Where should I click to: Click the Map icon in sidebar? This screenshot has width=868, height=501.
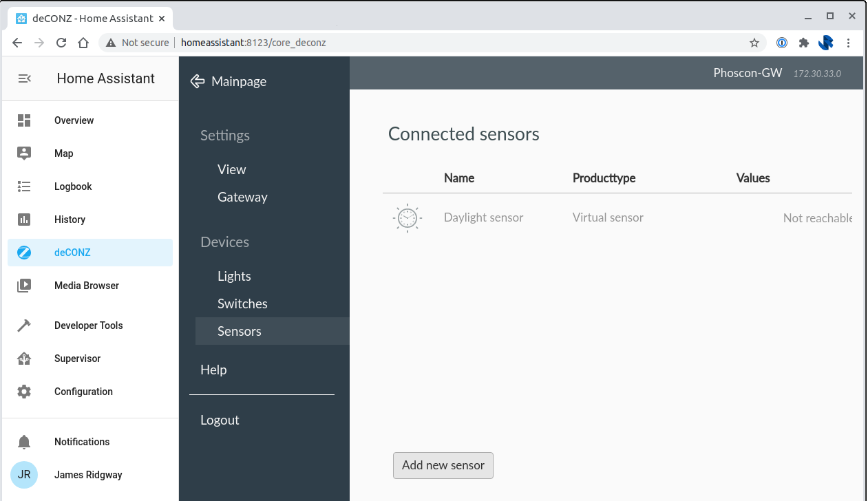[24, 153]
